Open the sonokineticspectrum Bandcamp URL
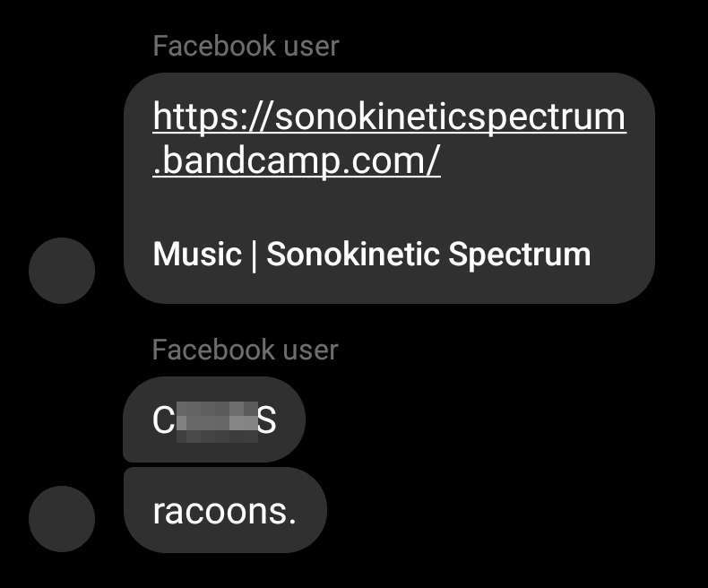The height and width of the screenshot is (588, 708). (x=389, y=117)
